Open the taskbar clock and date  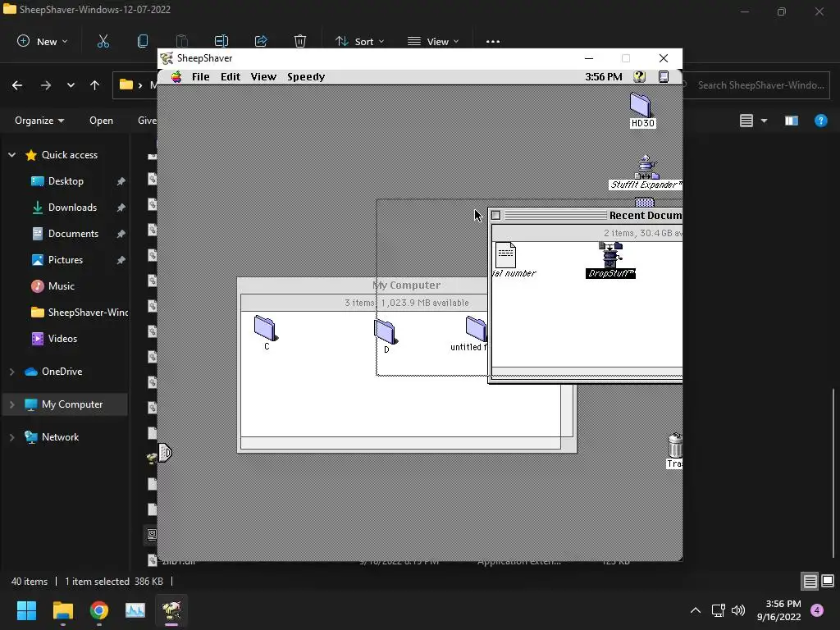[779, 610]
